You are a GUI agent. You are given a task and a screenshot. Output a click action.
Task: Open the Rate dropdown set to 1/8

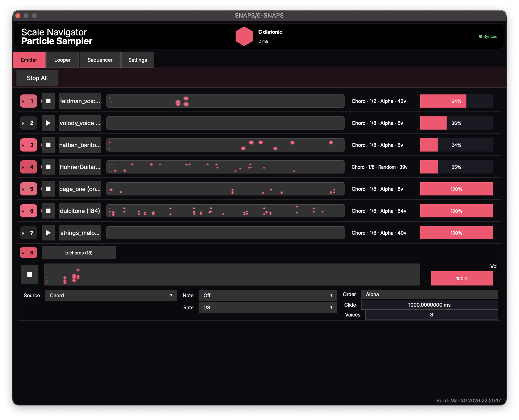click(268, 307)
